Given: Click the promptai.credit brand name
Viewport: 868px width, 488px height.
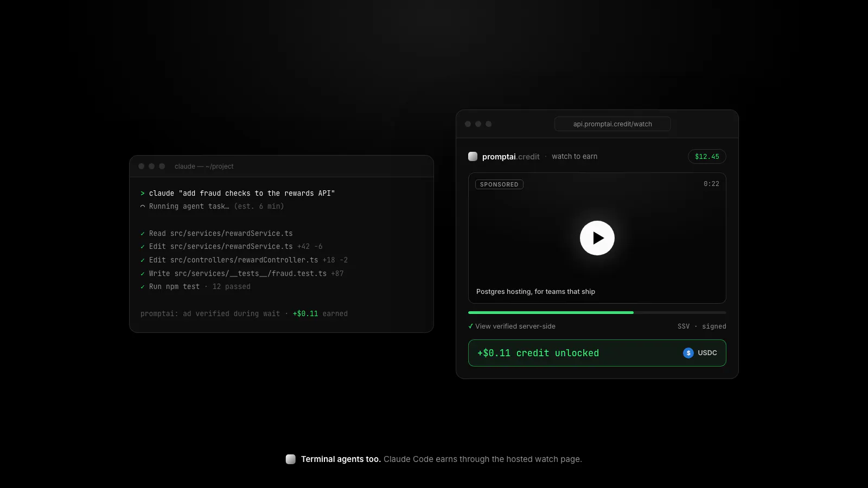Looking at the screenshot, I should (x=510, y=157).
